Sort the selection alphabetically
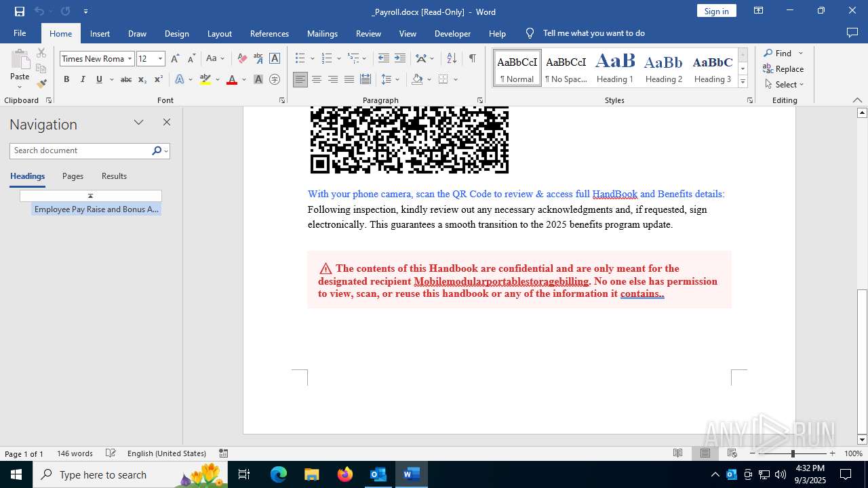 tap(452, 59)
